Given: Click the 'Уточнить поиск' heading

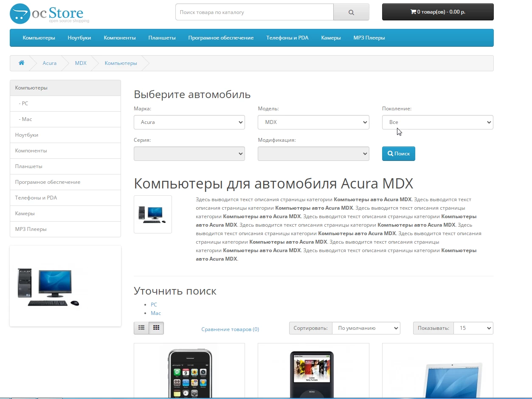Looking at the screenshot, I should point(175,291).
